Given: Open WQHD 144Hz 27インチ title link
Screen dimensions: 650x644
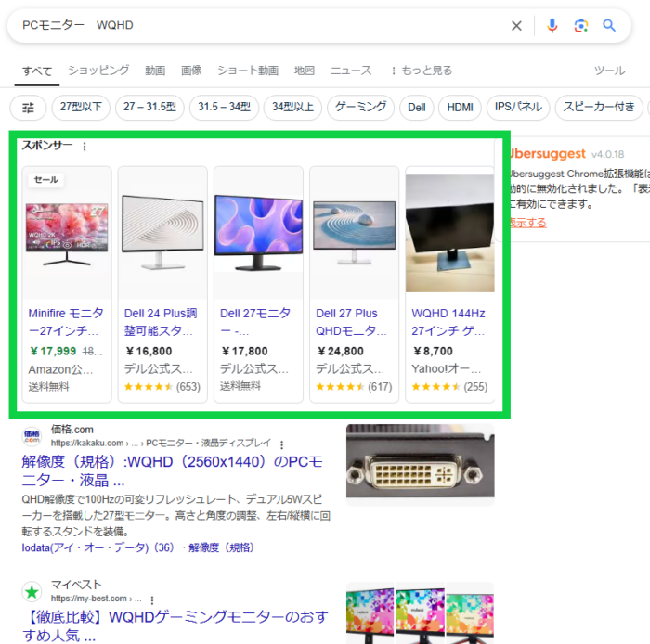Looking at the screenshot, I should pyautogui.click(x=448, y=322).
